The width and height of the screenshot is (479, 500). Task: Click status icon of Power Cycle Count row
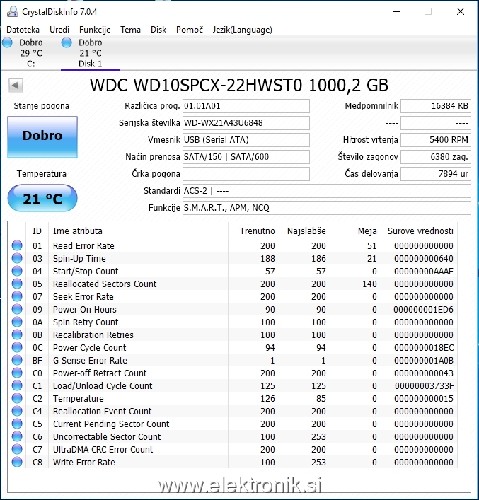coord(17,347)
